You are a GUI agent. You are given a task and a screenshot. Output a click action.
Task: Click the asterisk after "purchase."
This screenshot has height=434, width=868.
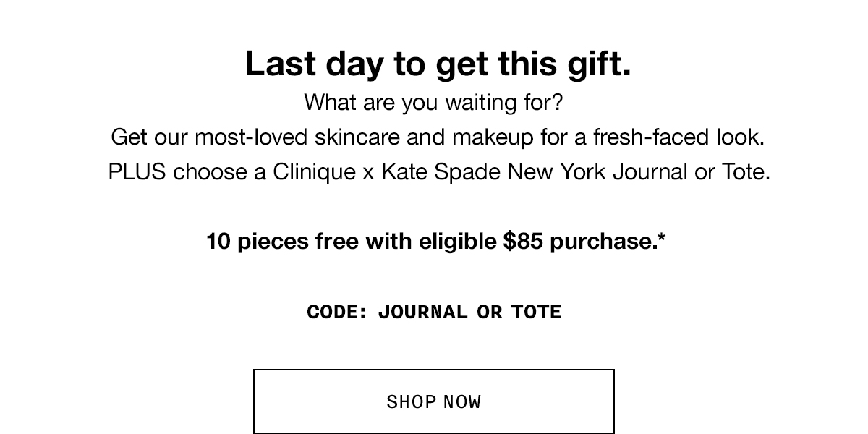click(x=661, y=237)
